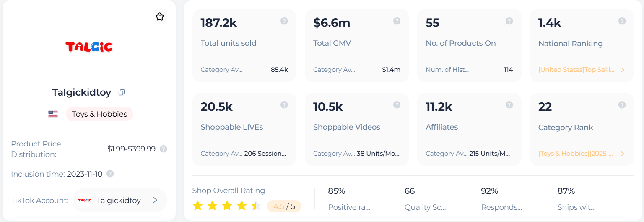Viewport: 644px width, 222px height.
Task: Click the favorite star icon for the shop
Action: coord(160,17)
